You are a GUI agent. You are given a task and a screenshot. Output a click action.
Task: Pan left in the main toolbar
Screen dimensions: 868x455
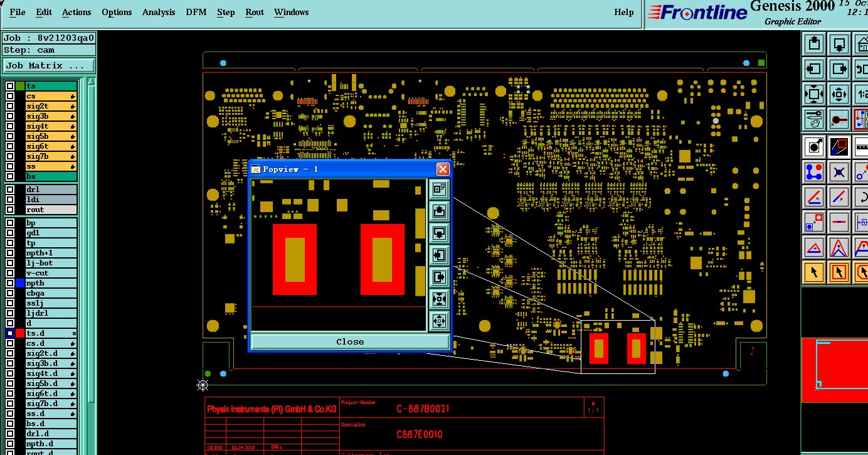click(x=814, y=68)
